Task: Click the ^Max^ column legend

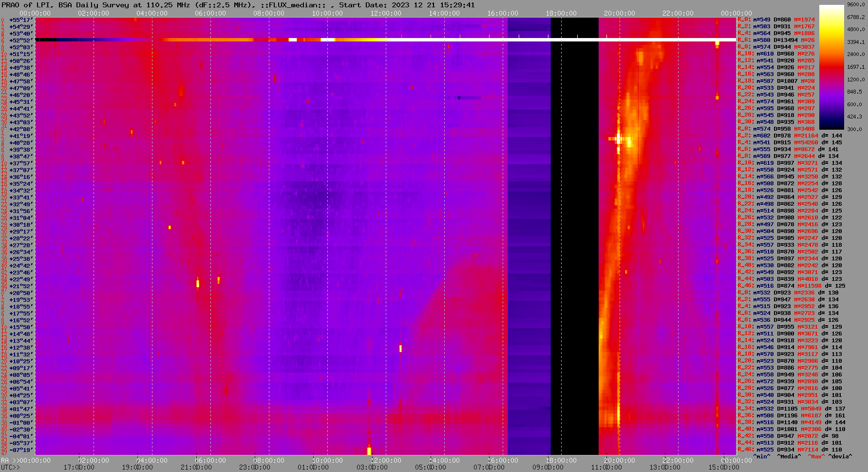Action: pyautogui.click(x=816, y=456)
